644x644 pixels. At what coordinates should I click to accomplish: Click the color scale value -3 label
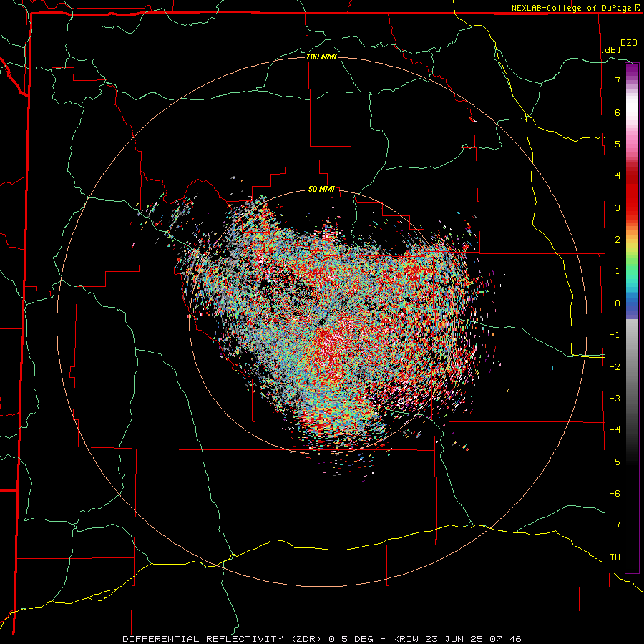tap(615, 399)
